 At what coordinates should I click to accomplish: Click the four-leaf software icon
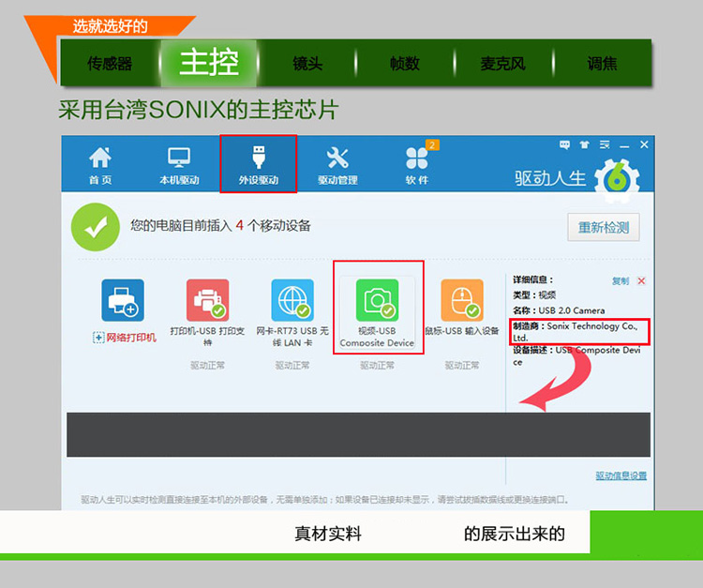(x=417, y=158)
